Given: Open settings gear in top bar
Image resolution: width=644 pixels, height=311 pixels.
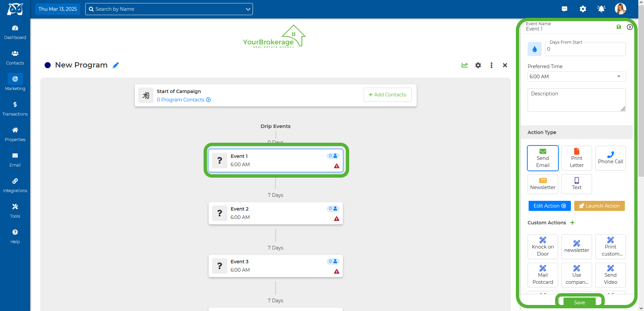Looking at the screenshot, I should (x=583, y=9).
